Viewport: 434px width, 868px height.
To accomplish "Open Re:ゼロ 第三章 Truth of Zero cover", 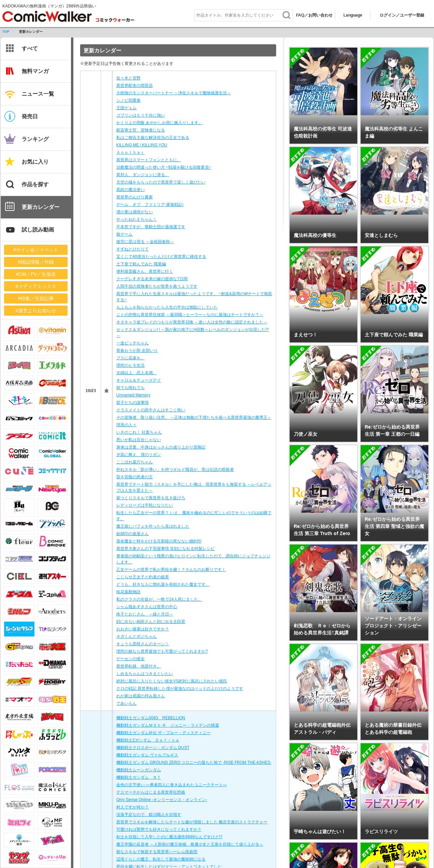I will tap(323, 493).
